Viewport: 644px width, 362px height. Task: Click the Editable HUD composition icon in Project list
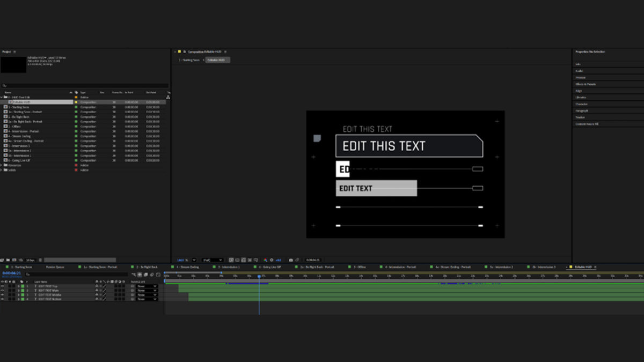[x=11, y=102]
